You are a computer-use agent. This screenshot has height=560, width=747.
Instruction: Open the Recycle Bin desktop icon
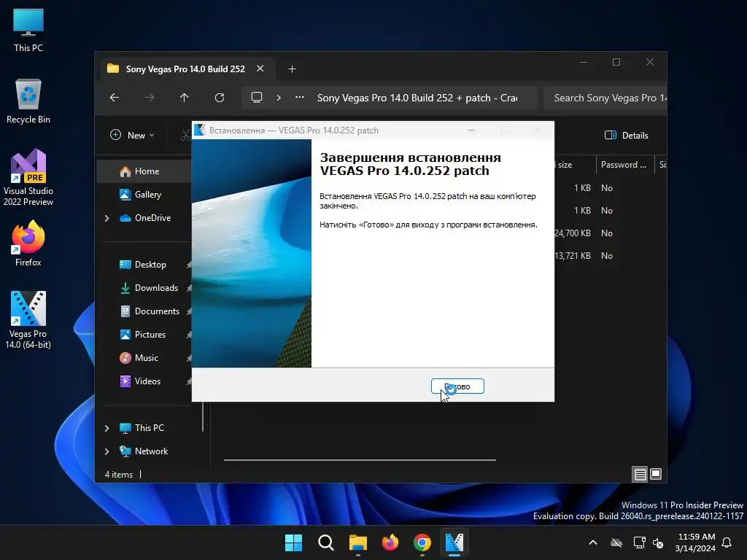click(28, 101)
